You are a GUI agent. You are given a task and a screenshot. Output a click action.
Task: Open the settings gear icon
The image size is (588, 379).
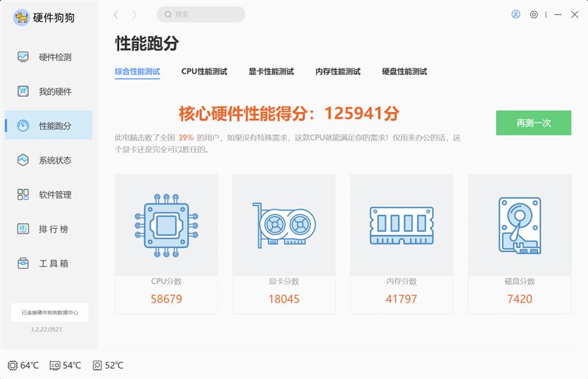pyautogui.click(x=534, y=15)
